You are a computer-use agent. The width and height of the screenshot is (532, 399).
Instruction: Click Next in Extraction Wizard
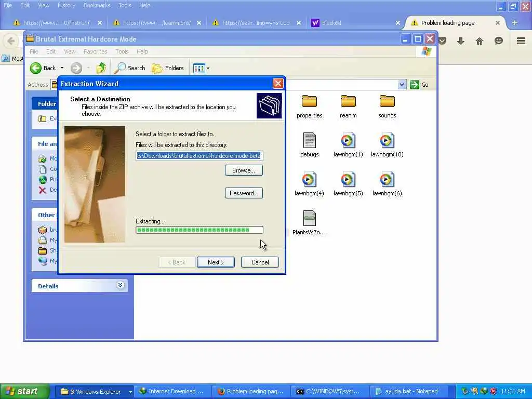click(x=216, y=262)
